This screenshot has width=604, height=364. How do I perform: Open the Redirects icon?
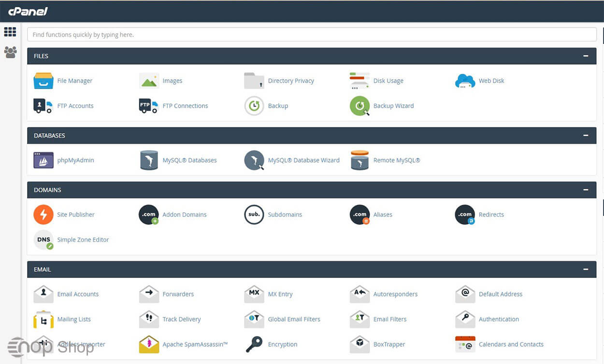coord(465,214)
